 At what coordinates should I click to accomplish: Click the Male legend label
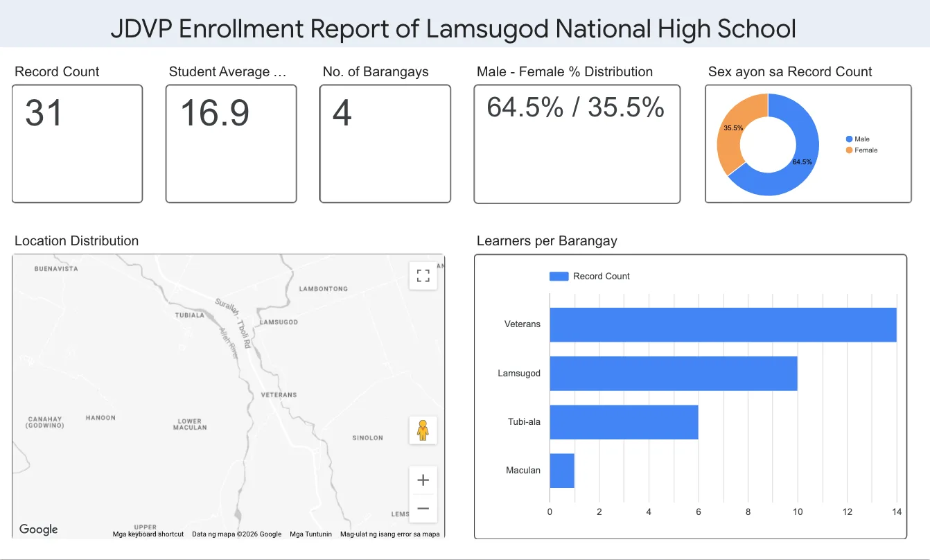[862, 139]
